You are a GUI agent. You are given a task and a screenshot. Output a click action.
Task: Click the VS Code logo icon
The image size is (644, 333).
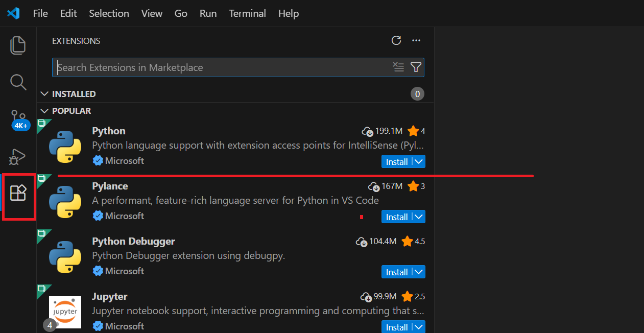pos(13,13)
